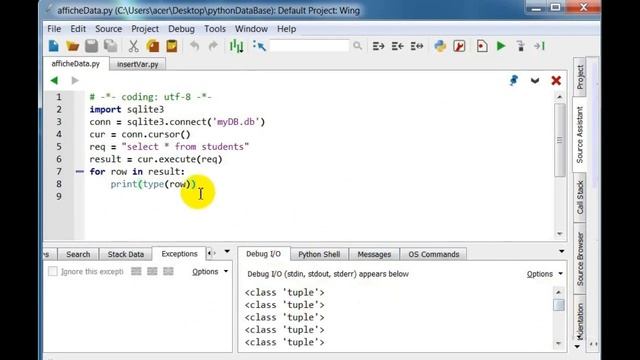Open the Help menu

[x=287, y=29]
